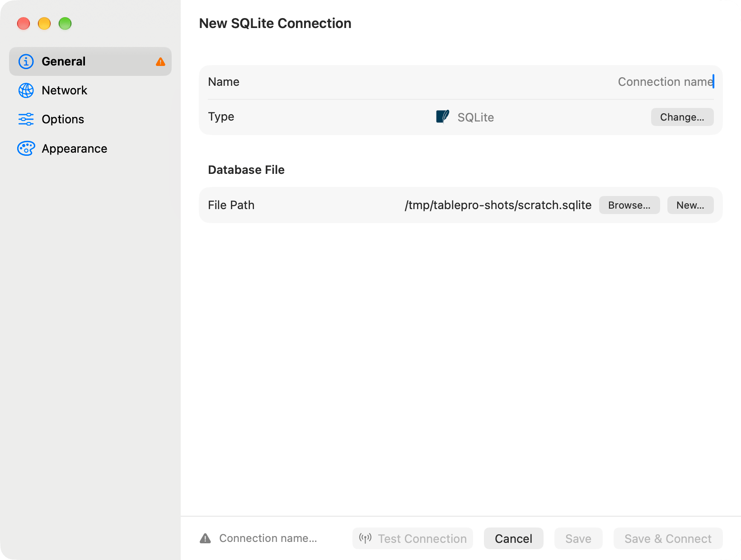Click the 'Database File' section heading
This screenshot has width=741, height=560.
[x=246, y=170]
